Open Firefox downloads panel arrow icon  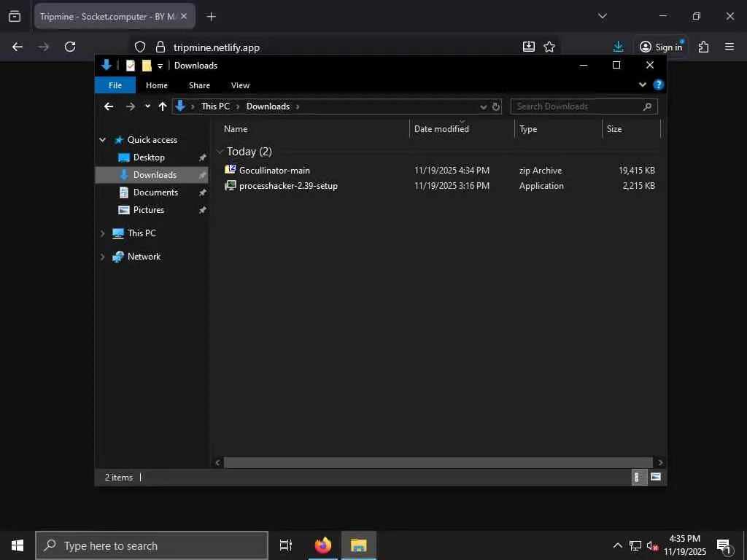(618, 47)
